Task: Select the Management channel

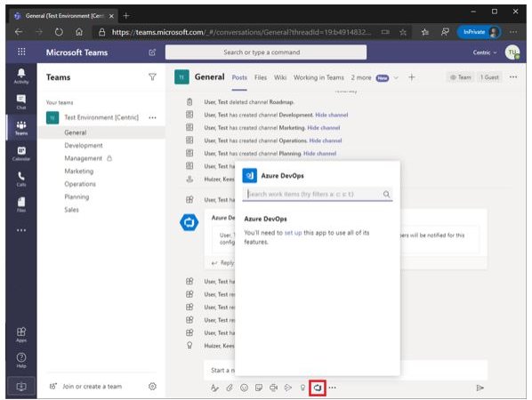Action: click(83, 158)
